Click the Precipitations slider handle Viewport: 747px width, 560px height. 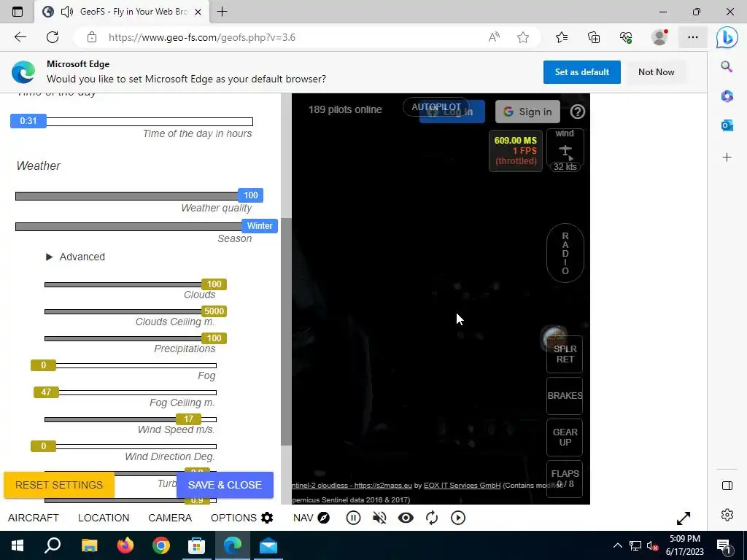(x=214, y=338)
